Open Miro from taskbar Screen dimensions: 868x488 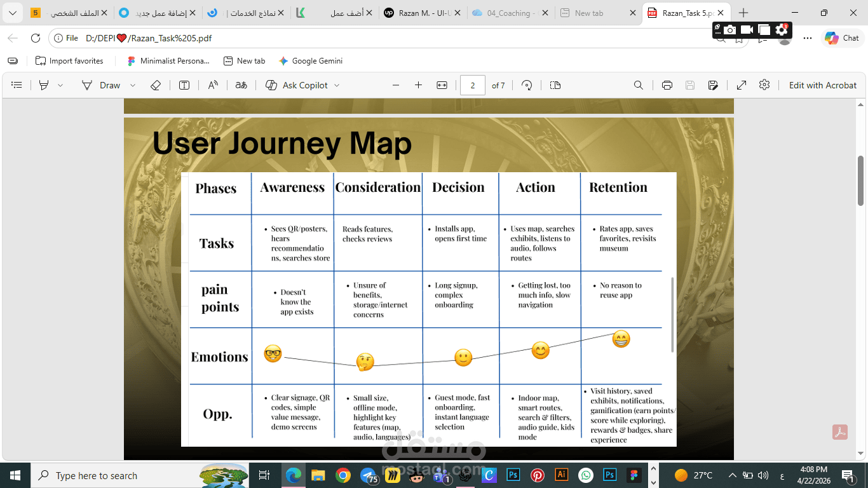[393, 475]
